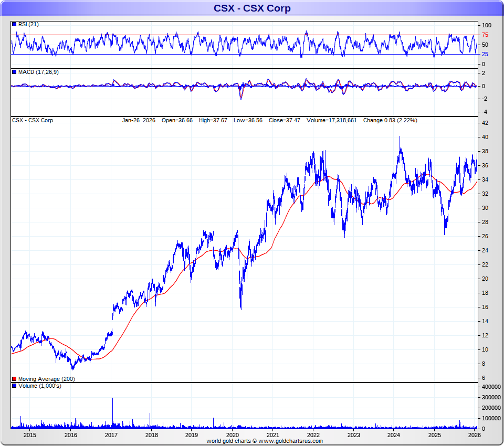This screenshot has height=446, width=504.
Task: Click the 2025 x-axis year label
Action: point(435,435)
